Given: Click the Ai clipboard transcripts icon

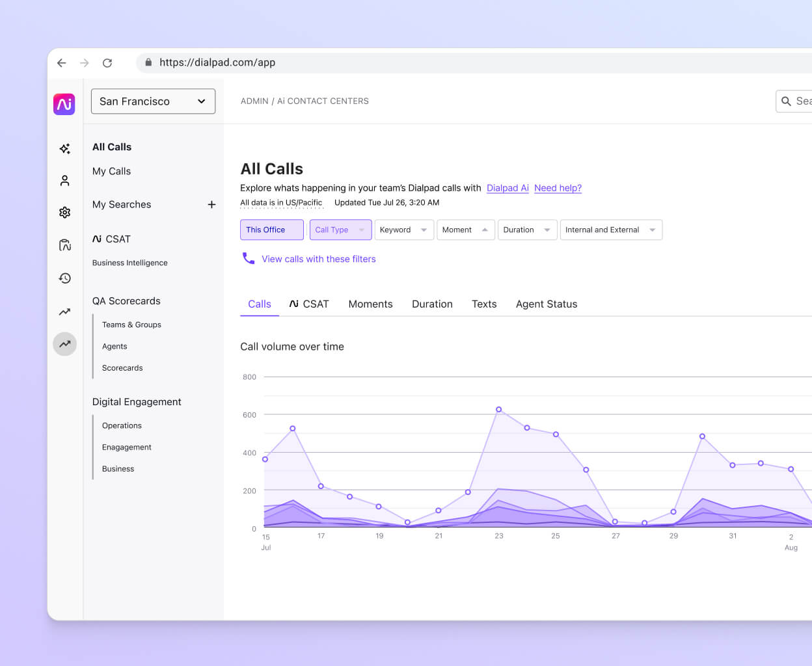Looking at the screenshot, I should (x=64, y=245).
